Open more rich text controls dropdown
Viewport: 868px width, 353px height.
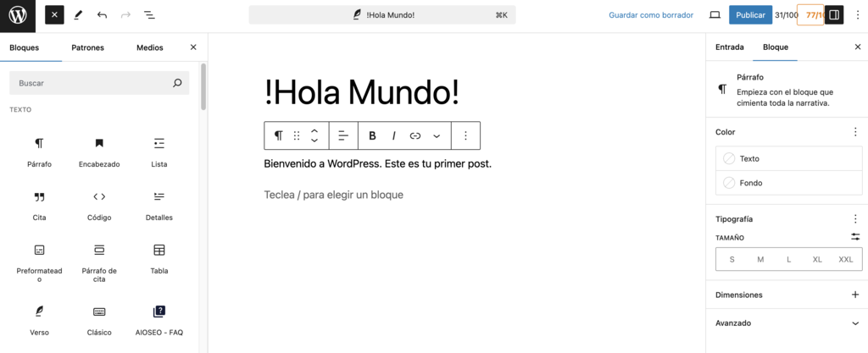click(437, 135)
